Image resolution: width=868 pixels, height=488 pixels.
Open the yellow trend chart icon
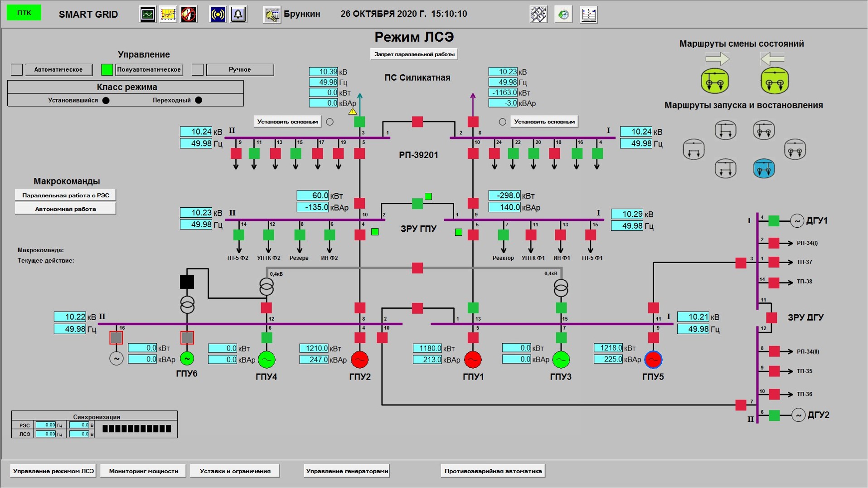click(168, 15)
